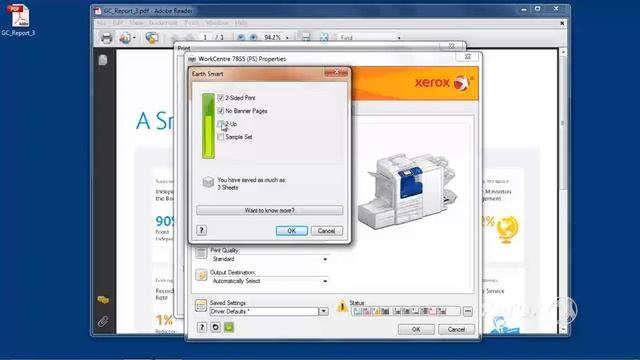640x360 pixels.
Task: Click the Xerox logo banner
Action: point(444,83)
